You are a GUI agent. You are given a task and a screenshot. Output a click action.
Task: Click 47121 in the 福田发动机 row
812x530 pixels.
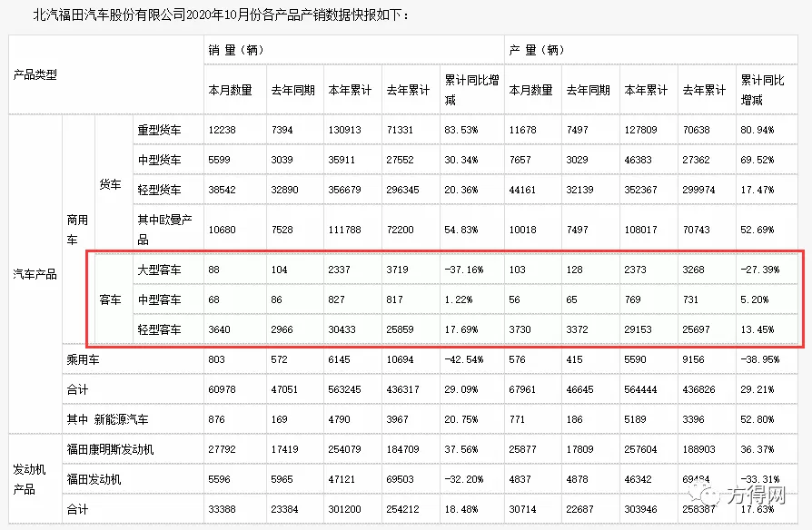(x=342, y=479)
